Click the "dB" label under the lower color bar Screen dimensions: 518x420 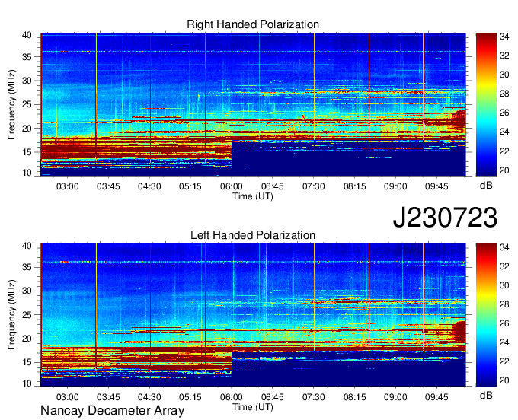486,396
